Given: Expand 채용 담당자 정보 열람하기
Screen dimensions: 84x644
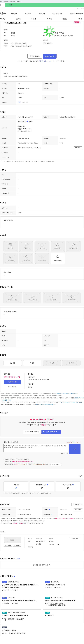Looking at the screenshot, I should tap(51, 432).
